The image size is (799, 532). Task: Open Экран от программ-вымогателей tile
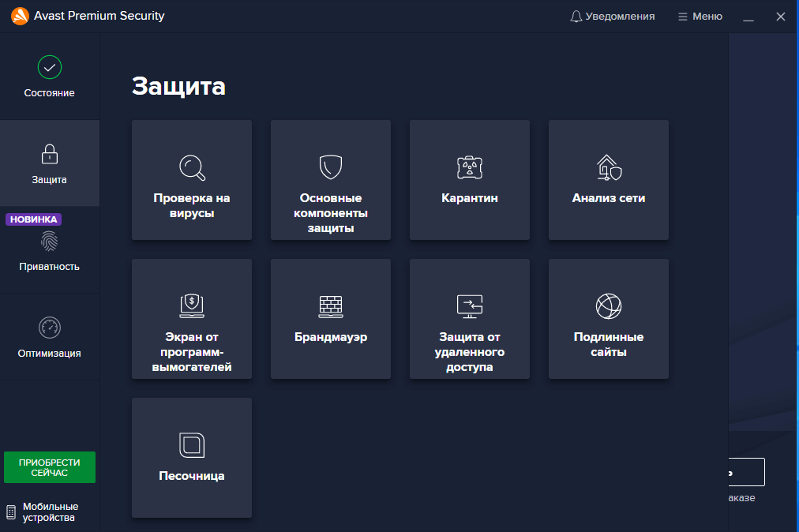pos(192,319)
